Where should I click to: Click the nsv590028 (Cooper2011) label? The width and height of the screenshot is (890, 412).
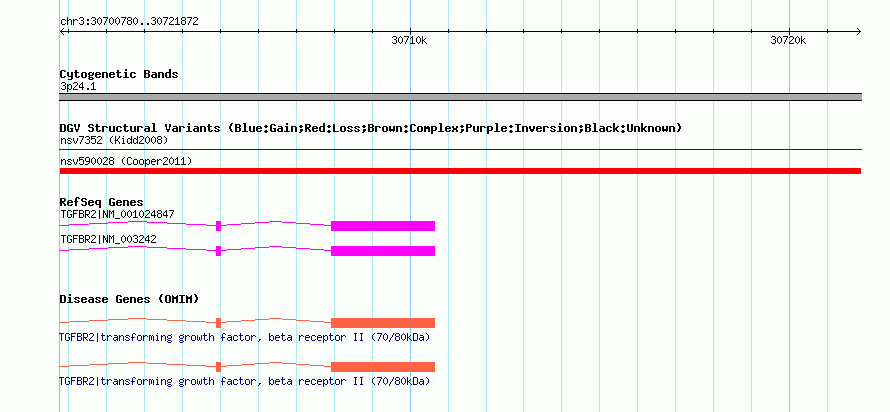[126, 162]
